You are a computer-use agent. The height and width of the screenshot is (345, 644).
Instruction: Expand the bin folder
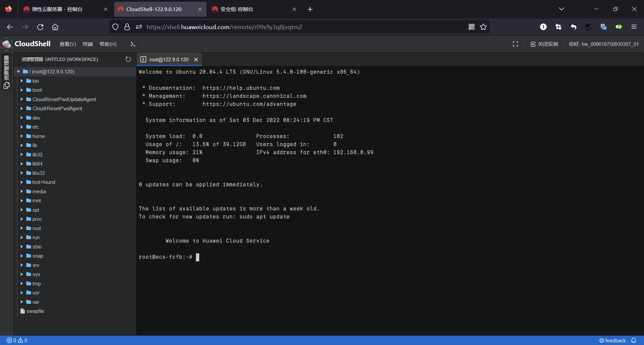[x=22, y=81]
